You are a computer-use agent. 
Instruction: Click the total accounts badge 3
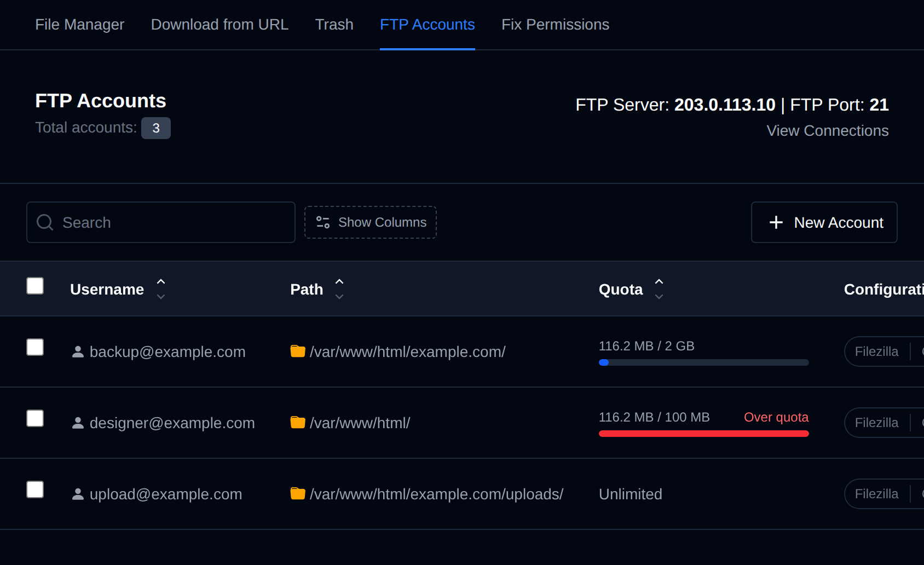pos(156,128)
